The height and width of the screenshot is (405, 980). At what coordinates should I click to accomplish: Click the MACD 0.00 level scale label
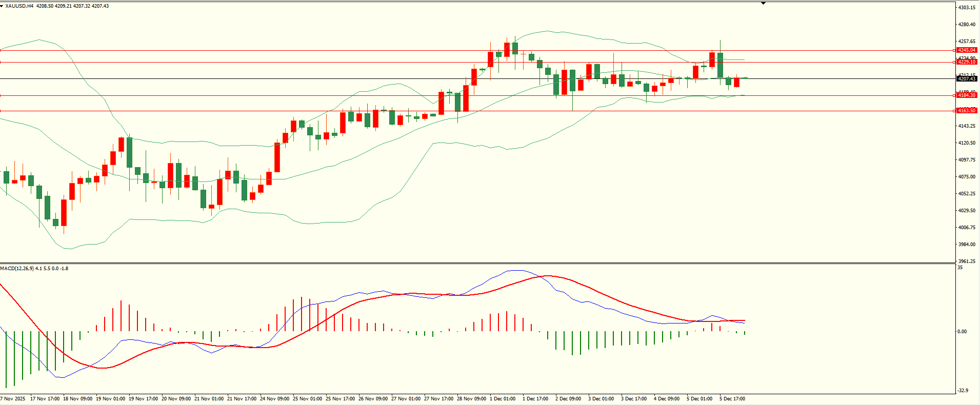(x=963, y=332)
